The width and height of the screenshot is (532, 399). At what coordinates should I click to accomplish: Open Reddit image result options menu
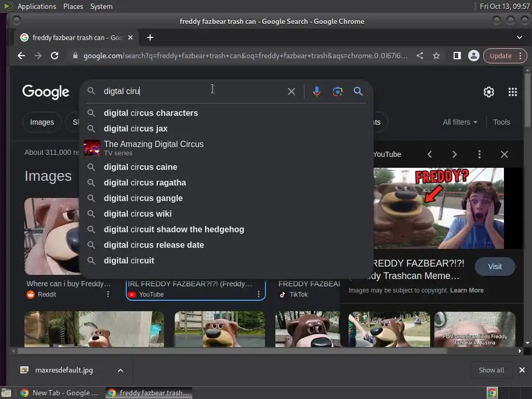(x=108, y=294)
